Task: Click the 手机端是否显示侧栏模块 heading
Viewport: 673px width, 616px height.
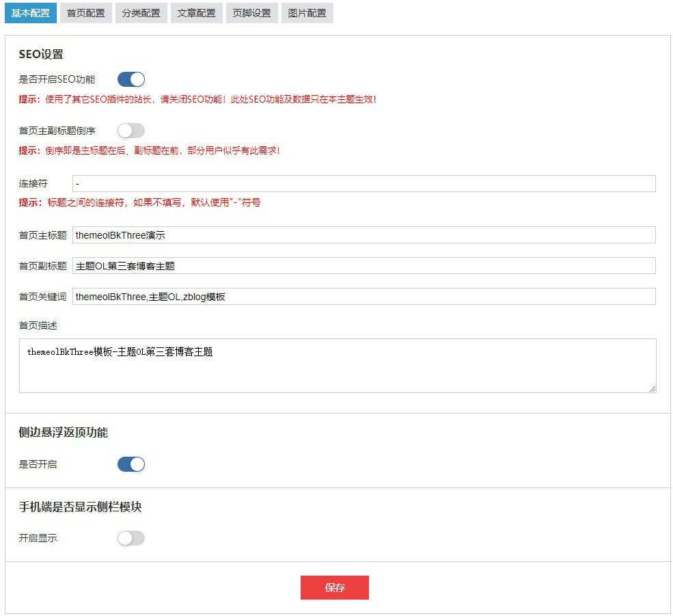Action: click(80, 507)
